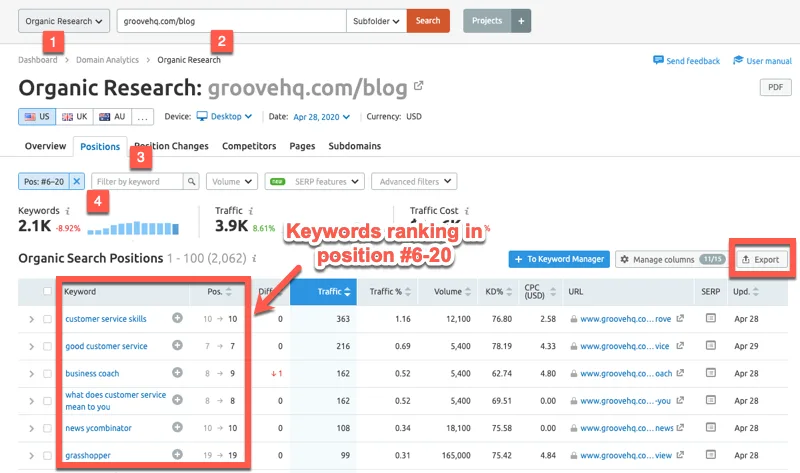Open external link icon next to groovehq.com/blog title
Viewport: 800px width, 473px height.
418,86
